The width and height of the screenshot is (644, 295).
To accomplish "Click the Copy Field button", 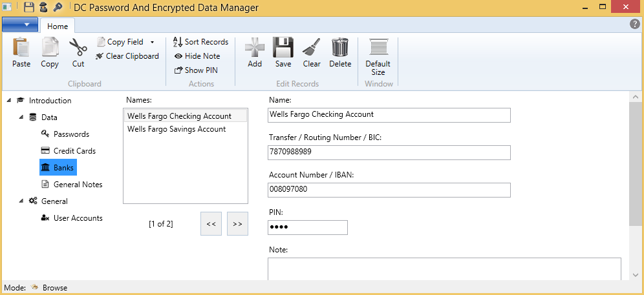I will [120, 42].
